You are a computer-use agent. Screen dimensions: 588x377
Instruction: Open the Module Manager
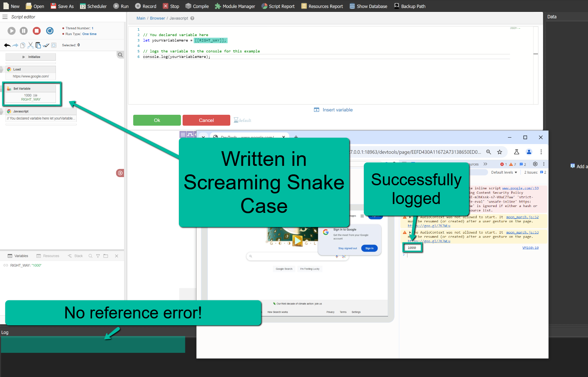[235, 6]
